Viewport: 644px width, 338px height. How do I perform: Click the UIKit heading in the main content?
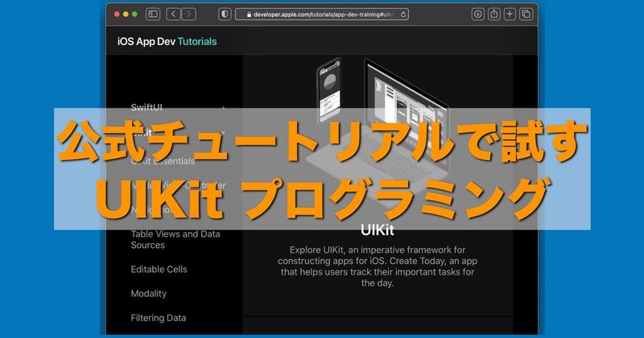[378, 230]
